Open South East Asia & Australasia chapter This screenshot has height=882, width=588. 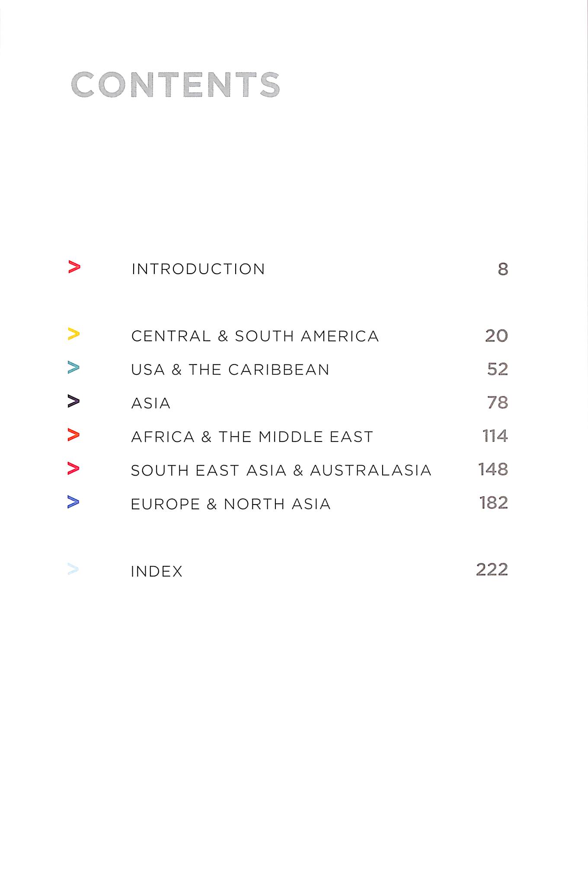point(281,470)
